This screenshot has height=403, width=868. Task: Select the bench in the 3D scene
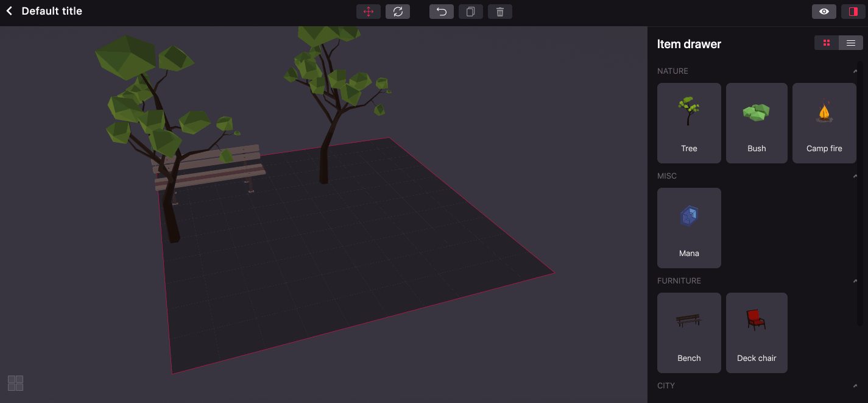tap(210, 174)
